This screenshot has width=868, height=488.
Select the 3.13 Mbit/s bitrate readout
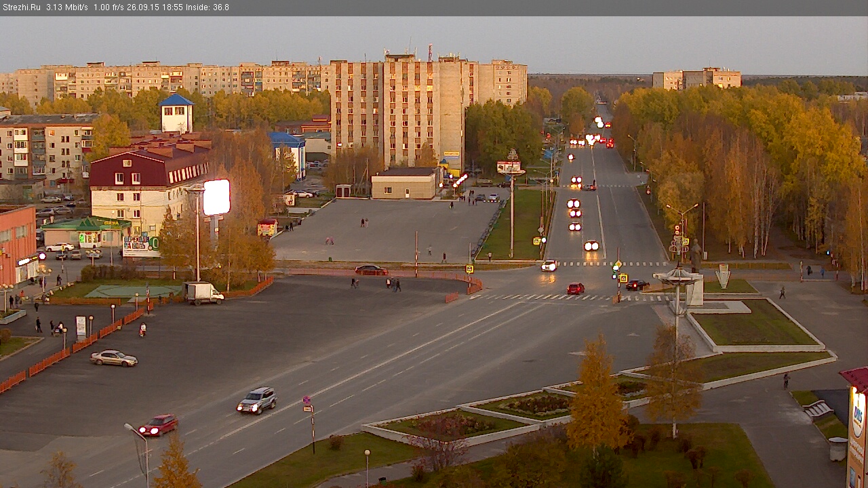67,7
